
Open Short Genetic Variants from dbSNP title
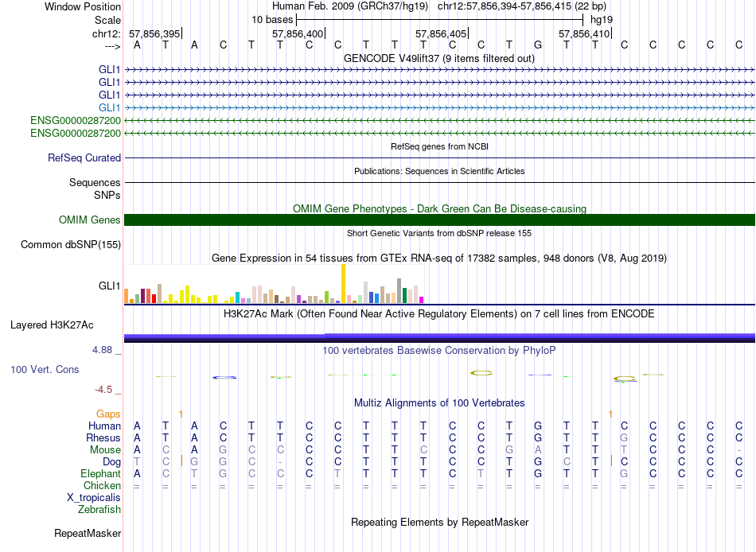439,233
